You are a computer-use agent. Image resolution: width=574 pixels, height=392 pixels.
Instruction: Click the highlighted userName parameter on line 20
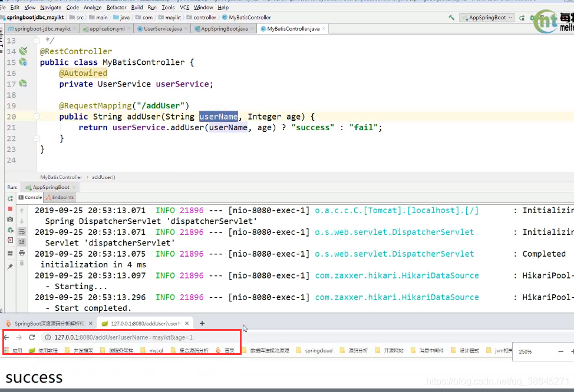point(219,117)
